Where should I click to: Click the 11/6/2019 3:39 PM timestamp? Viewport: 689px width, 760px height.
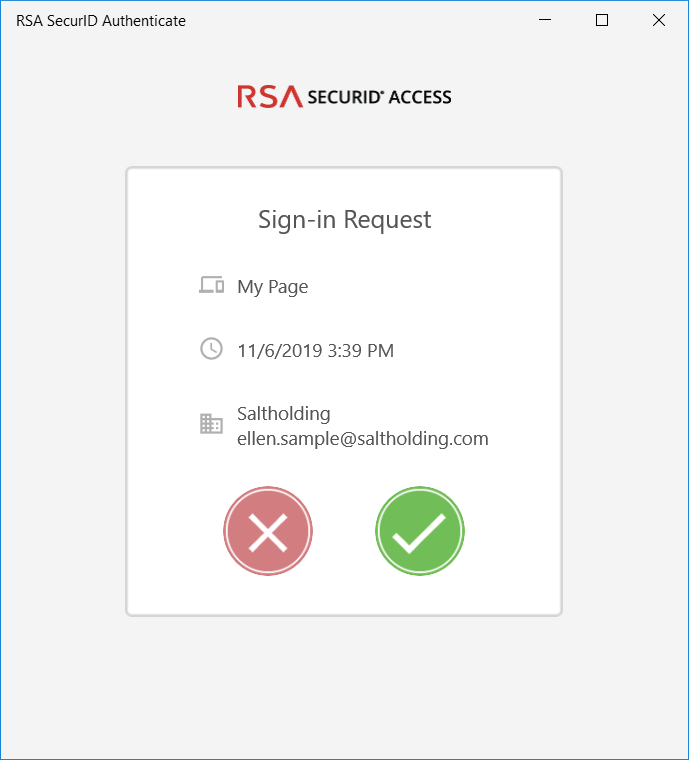pos(315,351)
